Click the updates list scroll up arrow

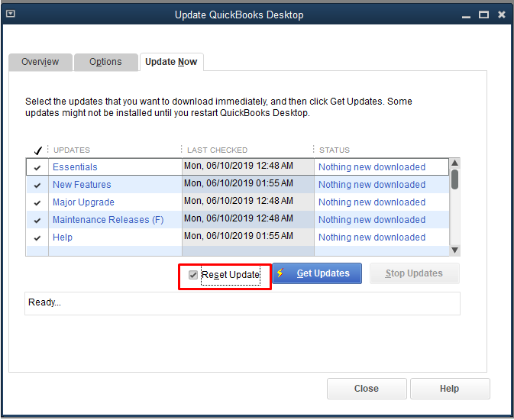coord(454,163)
